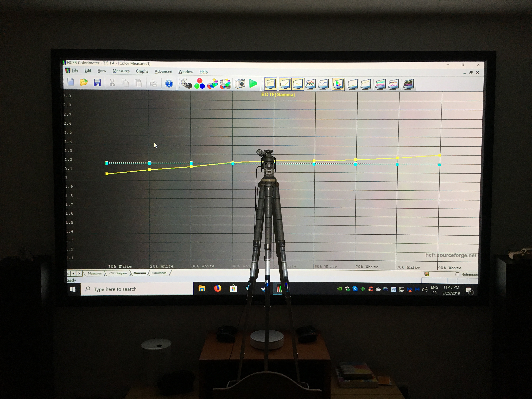532x399 pixels.
Task: Click the Copy icon in toolbar
Action: click(125, 83)
